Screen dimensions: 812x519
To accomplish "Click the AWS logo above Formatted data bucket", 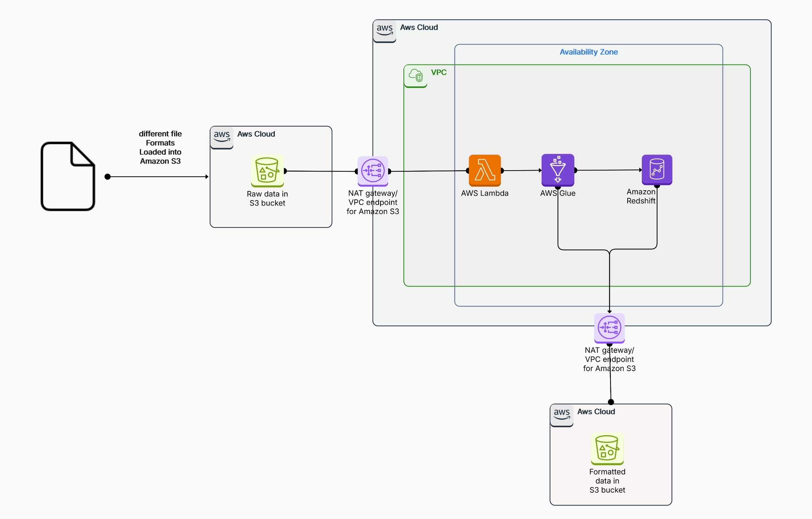I will [x=562, y=415].
